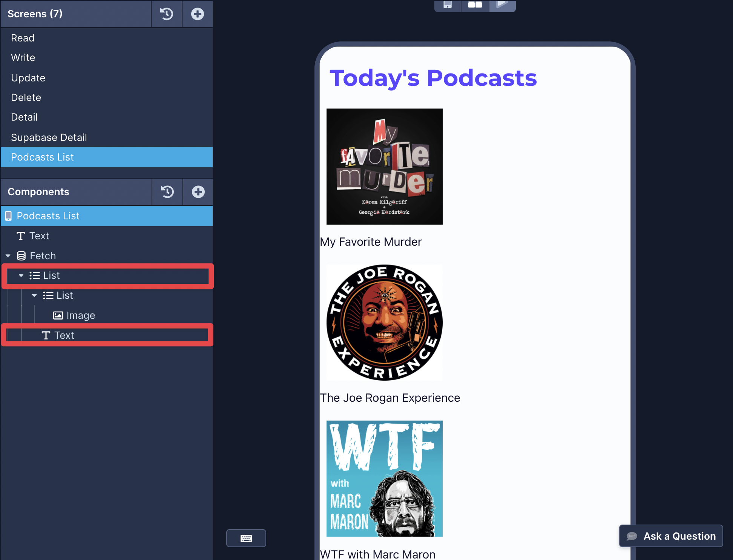Click the T icon of the nested Text component
The width and height of the screenshot is (733, 560).
pos(46,335)
